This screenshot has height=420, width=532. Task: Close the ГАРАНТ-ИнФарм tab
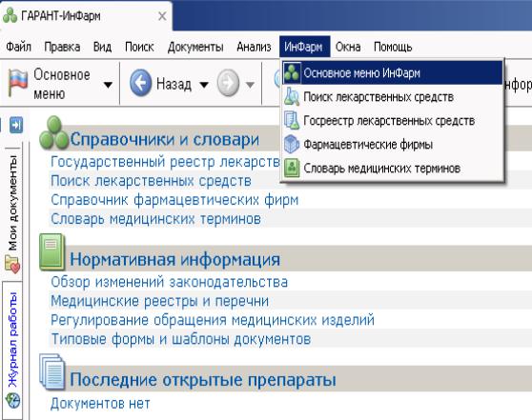[x=162, y=16]
